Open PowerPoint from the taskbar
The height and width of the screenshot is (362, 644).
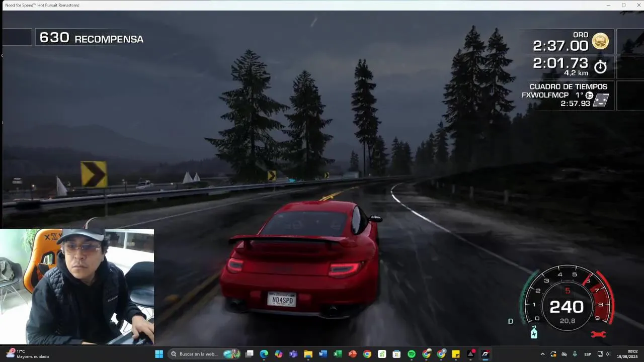click(x=352, y=354)
